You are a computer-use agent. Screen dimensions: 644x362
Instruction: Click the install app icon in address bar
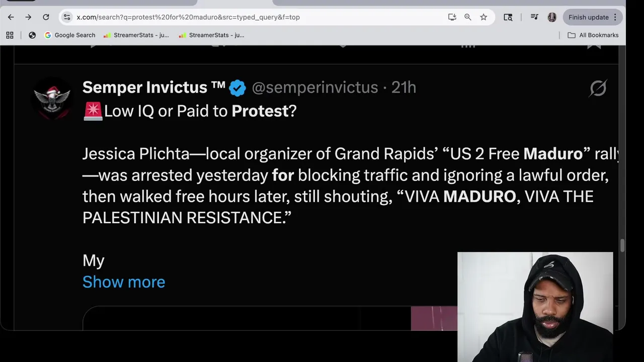pos(452,17)
